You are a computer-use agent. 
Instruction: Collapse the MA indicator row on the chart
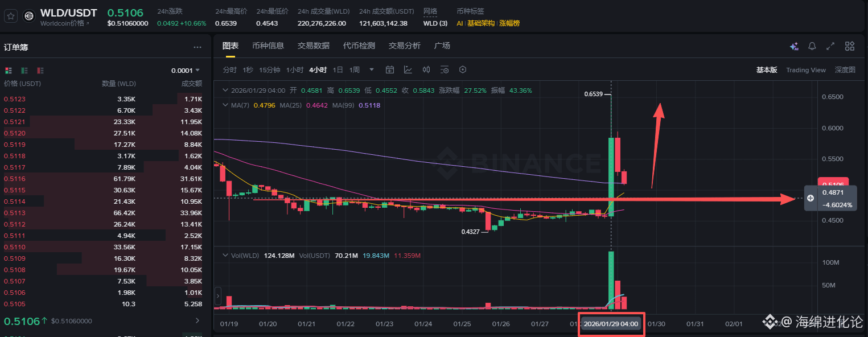click(x=225, y=105)
